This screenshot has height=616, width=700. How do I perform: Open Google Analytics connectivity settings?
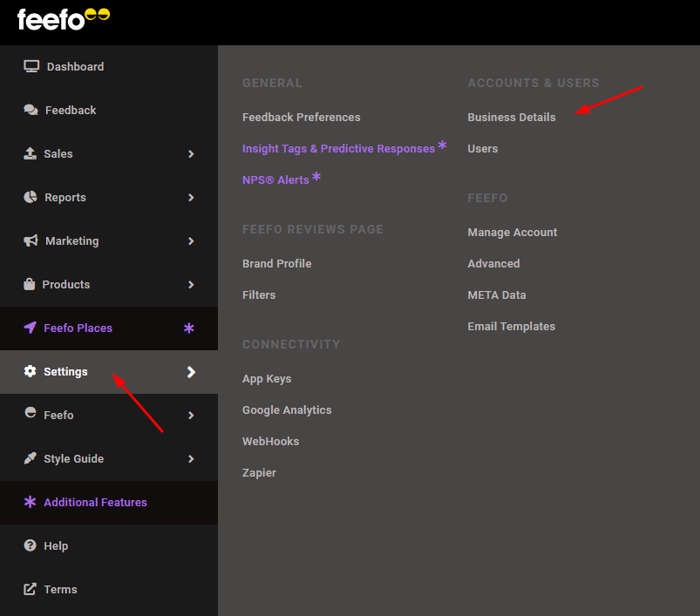(287, 410)
